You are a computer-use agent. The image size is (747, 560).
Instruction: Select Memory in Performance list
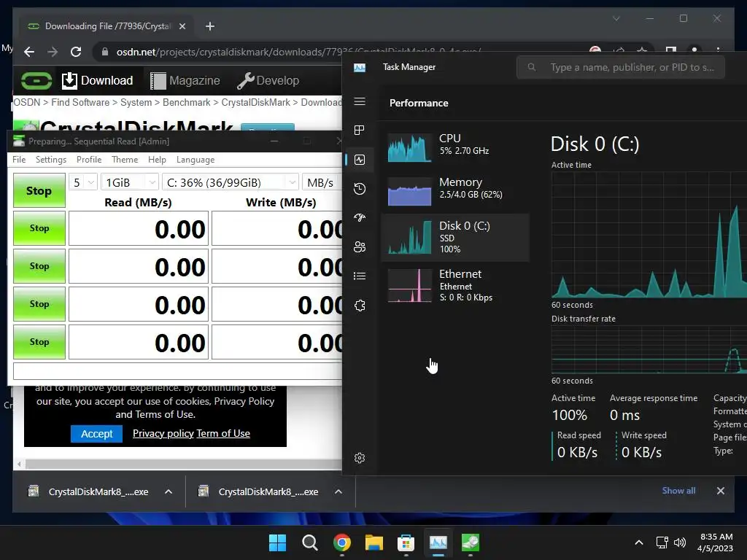(455, 190)
